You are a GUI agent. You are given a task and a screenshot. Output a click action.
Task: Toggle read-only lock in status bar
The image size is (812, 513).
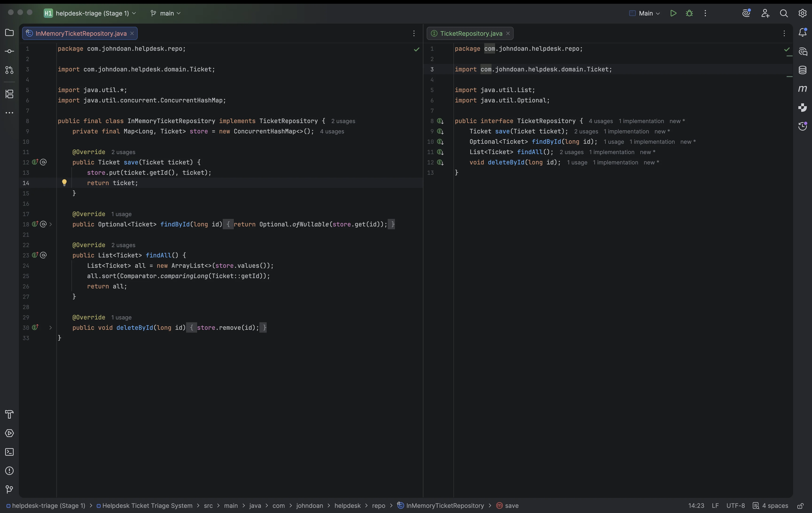[800, 506]
